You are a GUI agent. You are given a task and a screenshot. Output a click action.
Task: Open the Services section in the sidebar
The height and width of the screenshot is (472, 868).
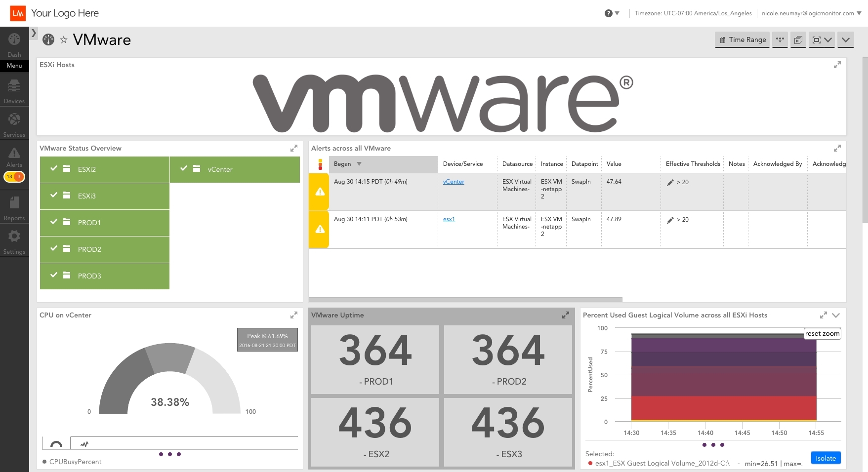(14, 121)
